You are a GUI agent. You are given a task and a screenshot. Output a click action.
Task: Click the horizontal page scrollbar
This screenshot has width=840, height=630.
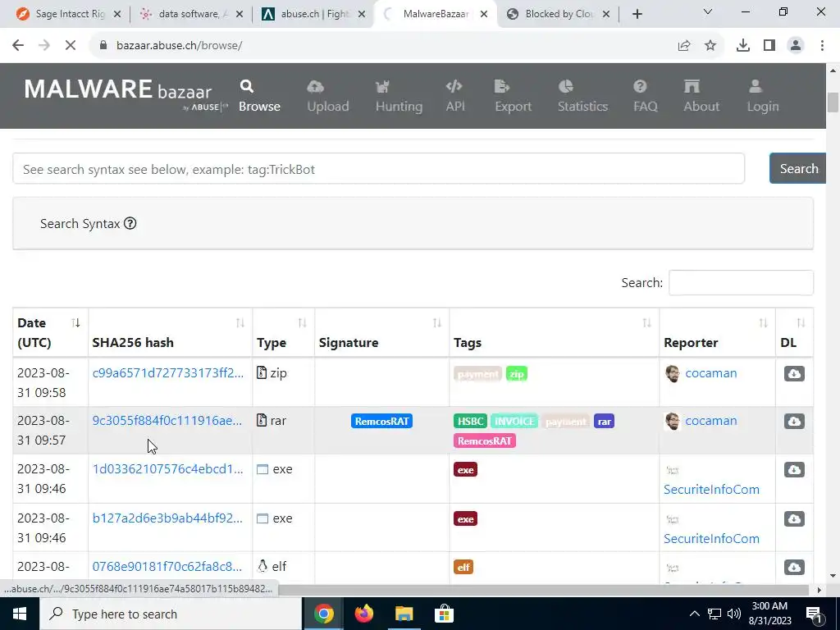pos(542,590)
